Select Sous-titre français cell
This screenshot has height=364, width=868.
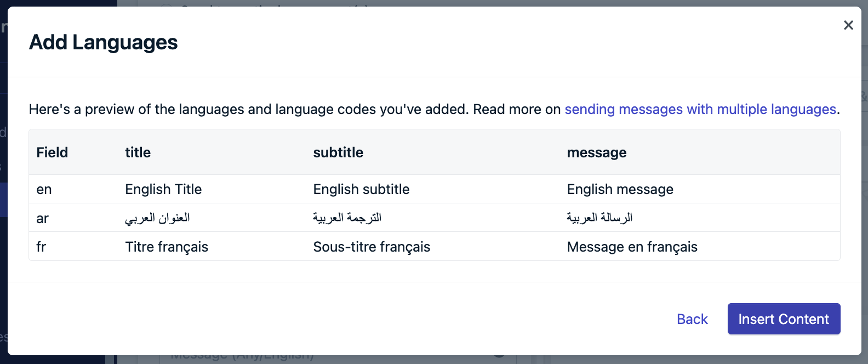pos(372,247)
